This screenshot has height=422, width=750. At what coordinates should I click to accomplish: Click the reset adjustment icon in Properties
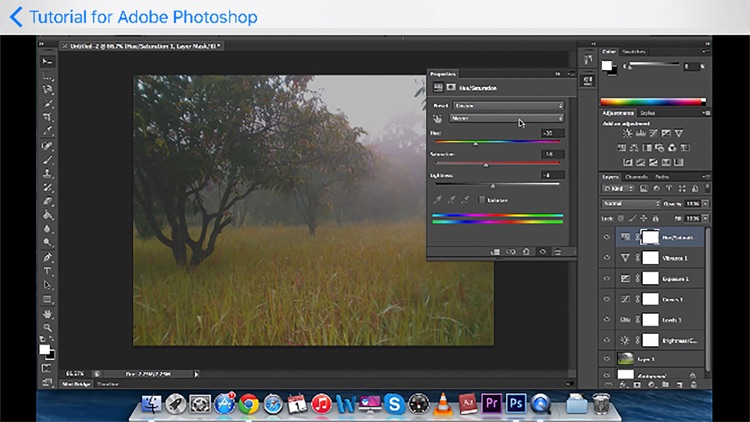(526, 252)
